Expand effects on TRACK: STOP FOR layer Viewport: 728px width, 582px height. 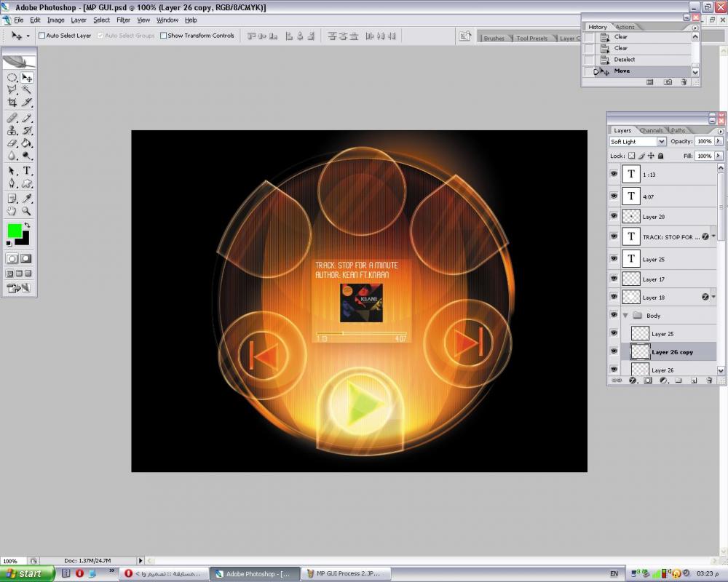pyautogui.click(x=713, y=236)
